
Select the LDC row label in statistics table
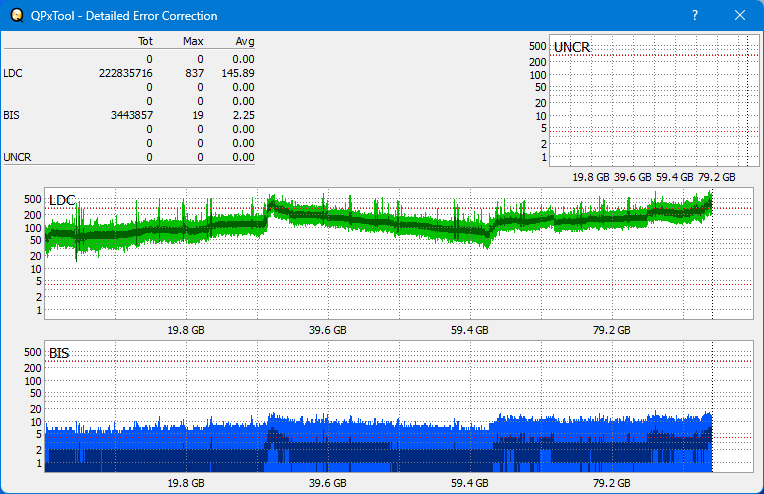[x=13, y=73]
